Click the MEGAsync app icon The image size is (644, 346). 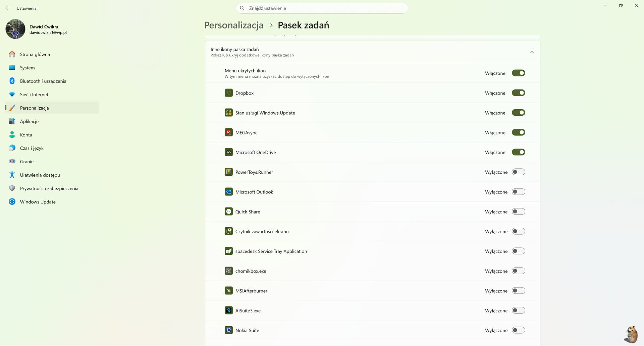[x=228, y=132]
